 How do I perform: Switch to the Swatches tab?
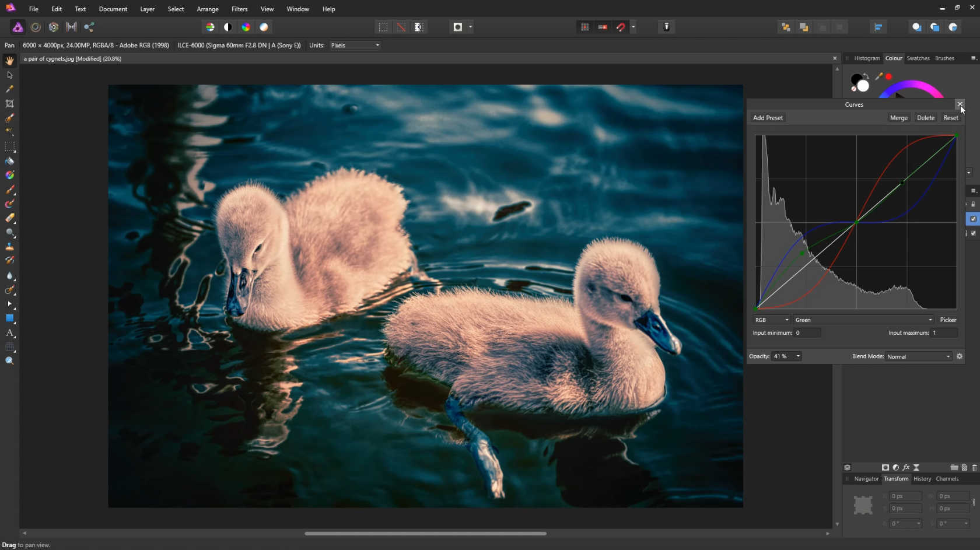[918, 58]
